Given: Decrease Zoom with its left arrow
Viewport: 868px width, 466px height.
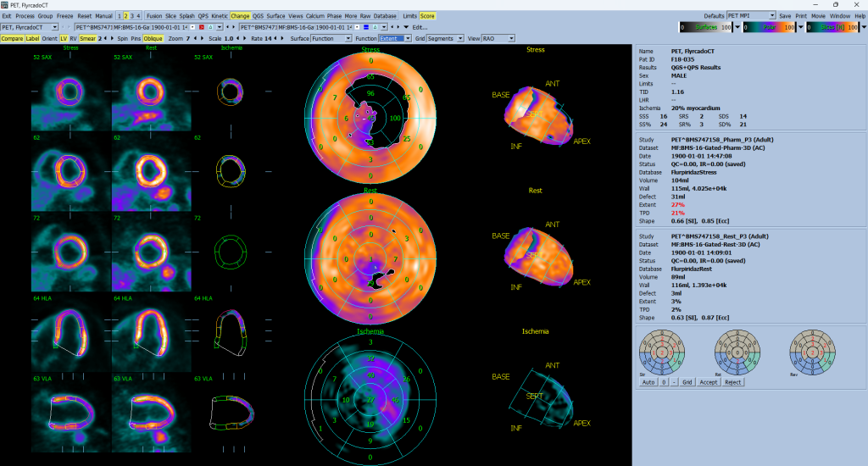Looking at the screenshot, I should click(x=195, y=39).
